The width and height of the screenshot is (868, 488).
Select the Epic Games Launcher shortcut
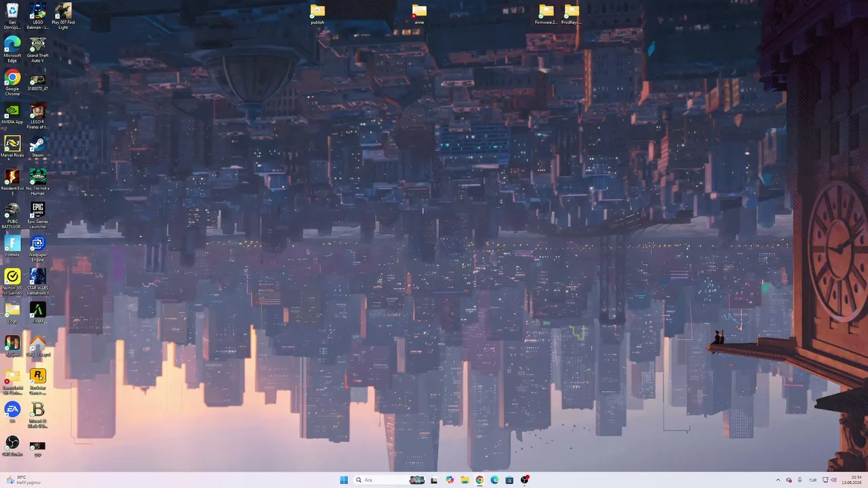coord(38,215)
